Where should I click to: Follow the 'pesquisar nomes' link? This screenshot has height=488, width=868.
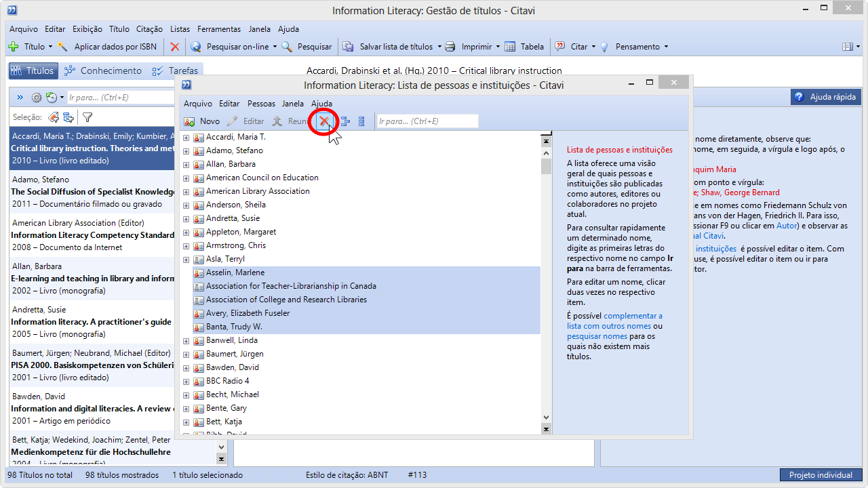tap(597, 336)
